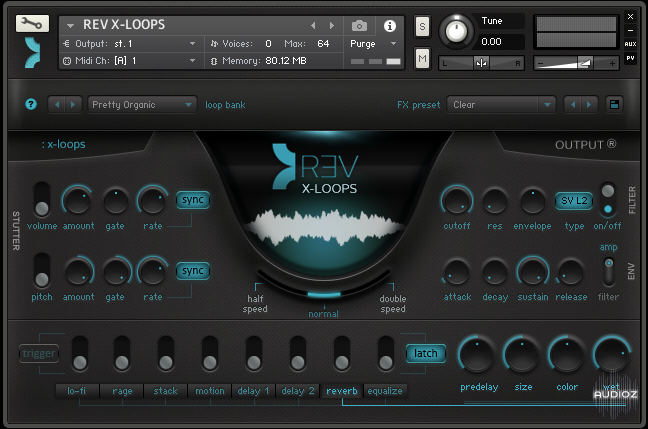
Task: Click the reverb wet knob
Action: pos(611,355)
